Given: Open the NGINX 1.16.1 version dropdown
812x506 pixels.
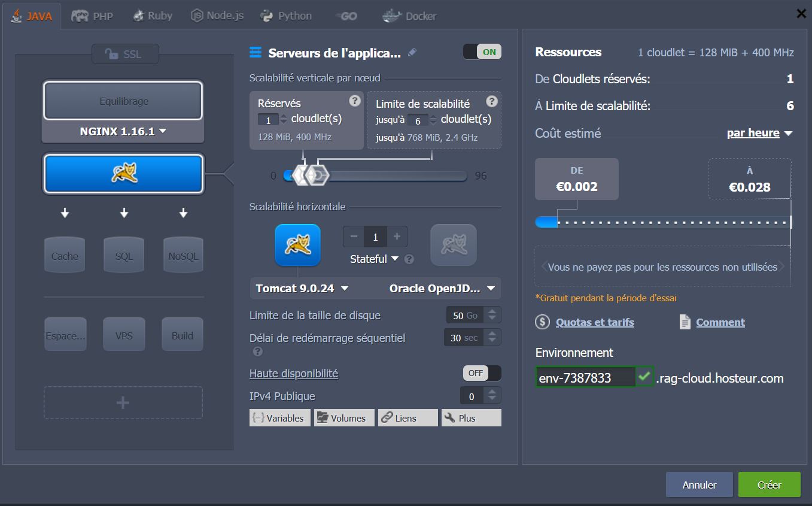Looking at the screenshot, I should click(123, 132).
